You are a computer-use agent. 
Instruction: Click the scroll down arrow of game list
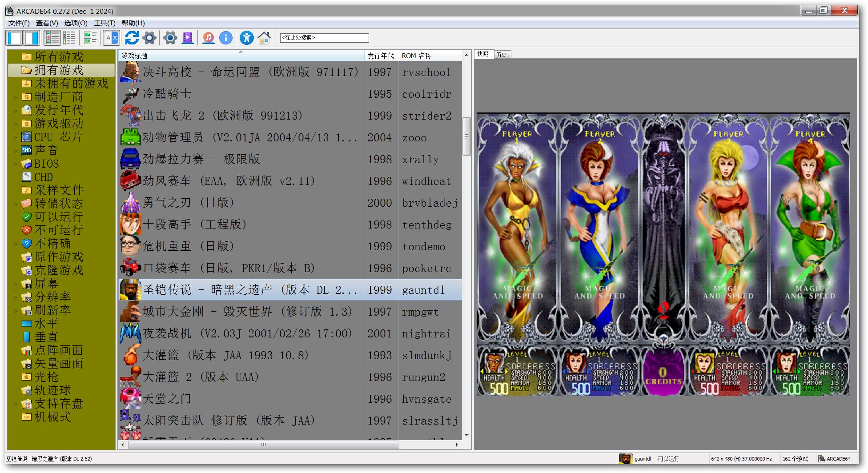click(466, 435)
